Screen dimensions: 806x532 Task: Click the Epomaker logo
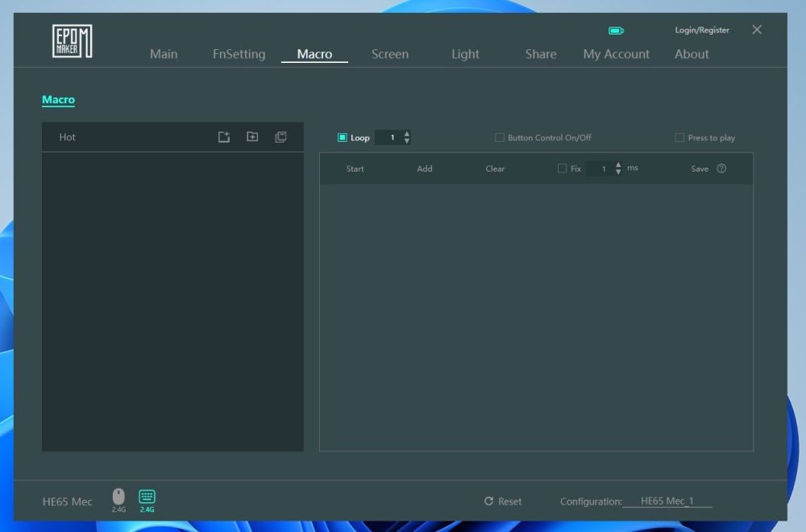(x=72, y=41)
